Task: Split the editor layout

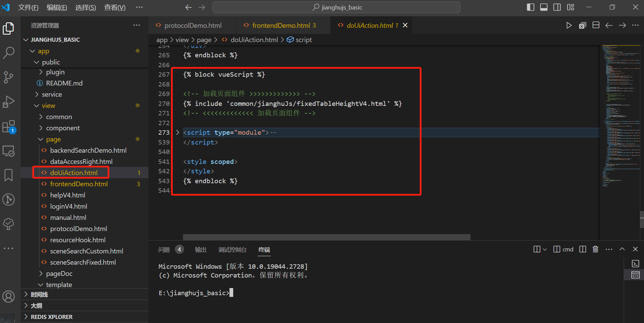Action: click(596, 25)
